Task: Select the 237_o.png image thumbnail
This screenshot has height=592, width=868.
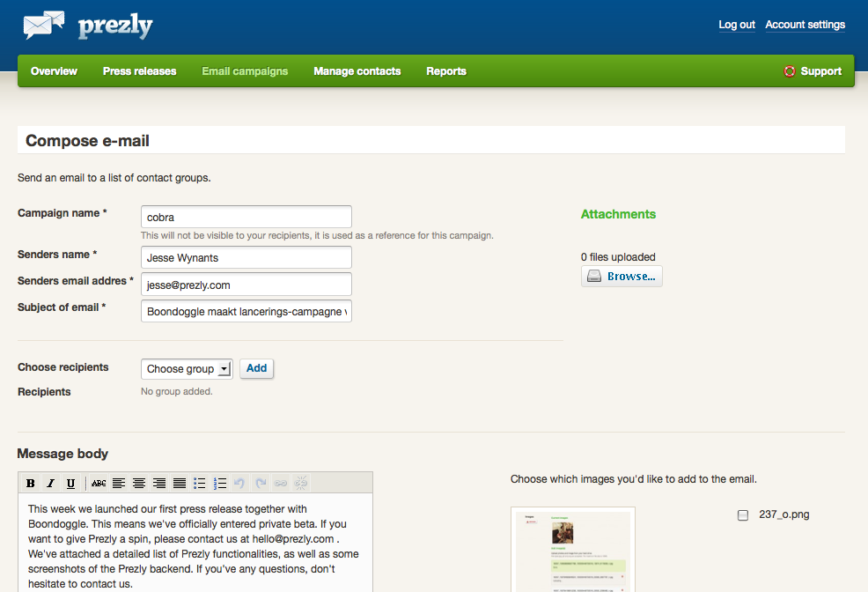Action: tap(573, 550)
